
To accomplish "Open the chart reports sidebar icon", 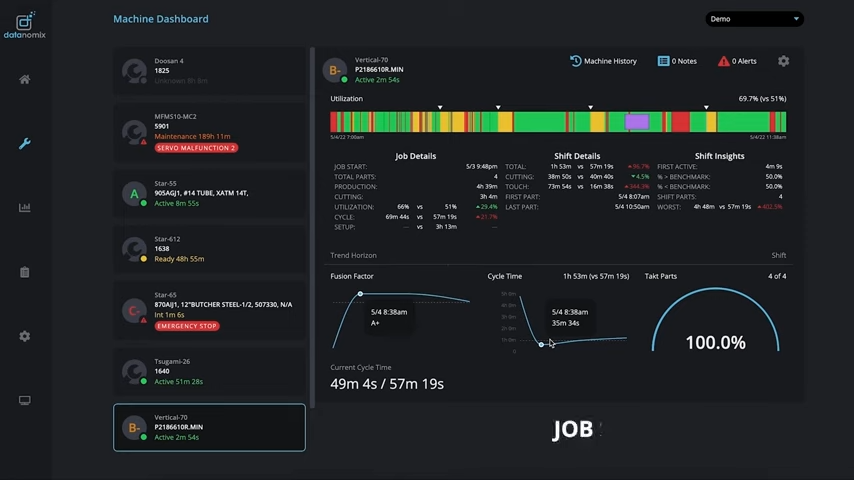I will point(25,208).
